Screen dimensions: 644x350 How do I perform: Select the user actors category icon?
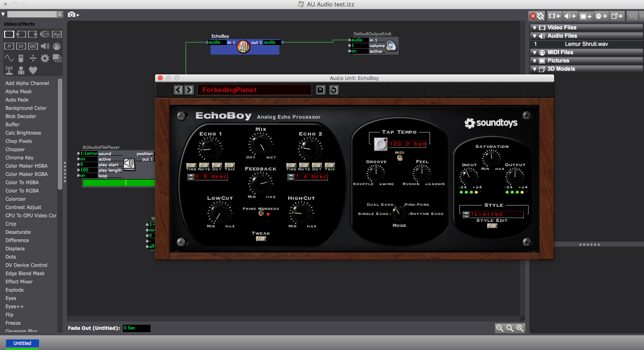tap(21, 70)
